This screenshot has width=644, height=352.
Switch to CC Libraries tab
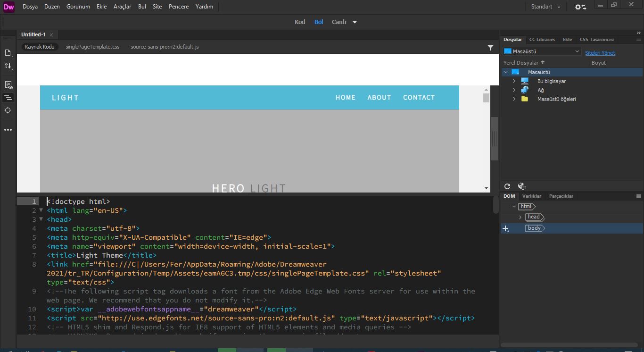coord(542,40)
